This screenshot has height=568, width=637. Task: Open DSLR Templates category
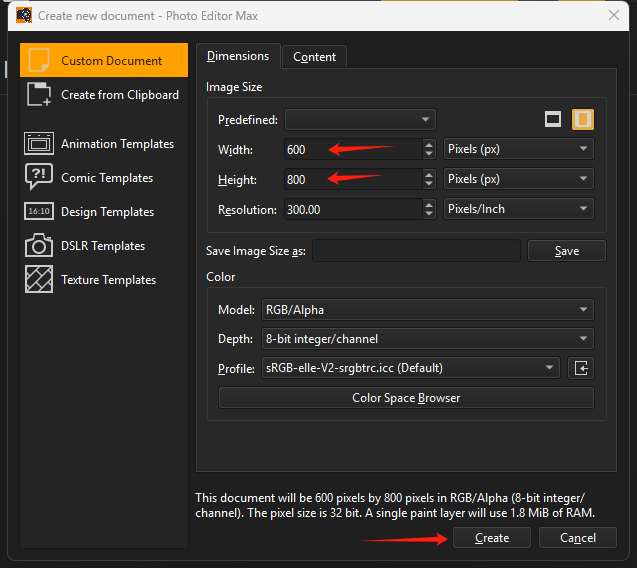point(104,246)
